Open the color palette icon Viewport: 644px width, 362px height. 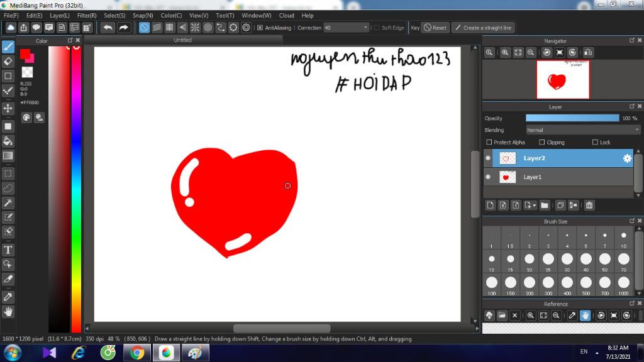tap(26, 118)
